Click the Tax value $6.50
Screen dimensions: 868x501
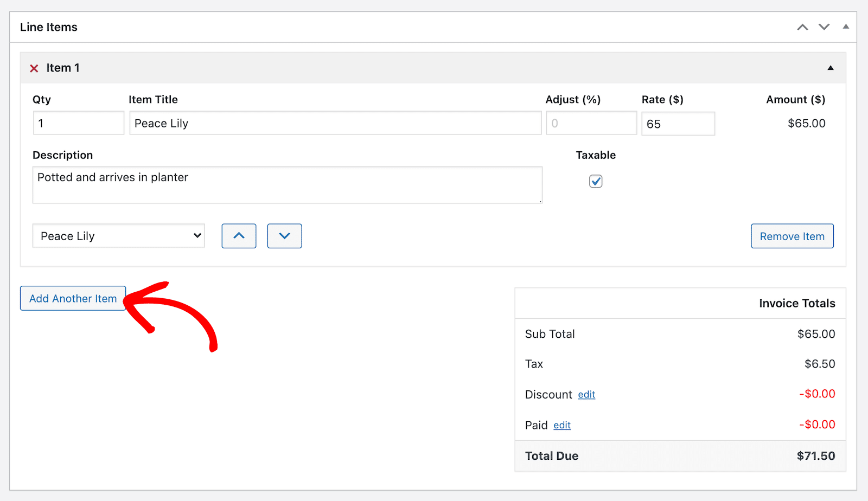(820, 364)
